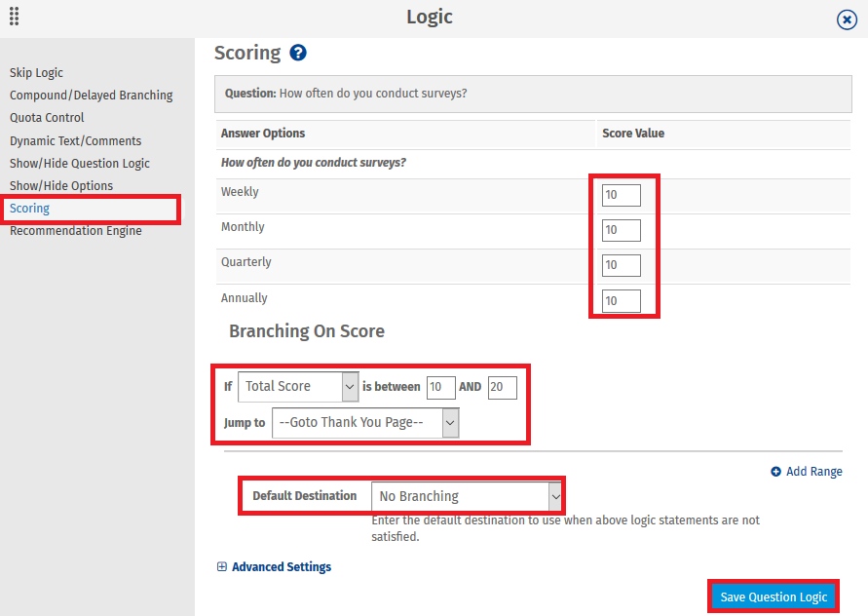
Task: Click the Add Range link
Action: (813, 471)
